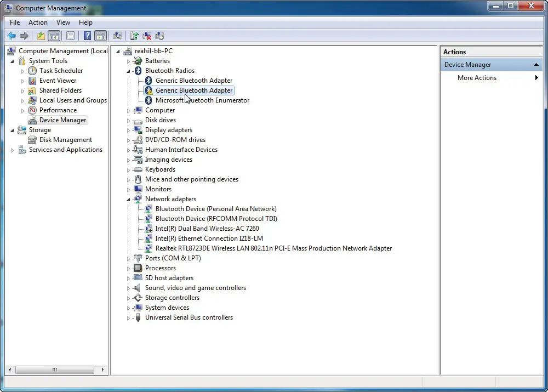Click the Up one level folder icon
Screen dimensions: 548x392
coord(41,36)
